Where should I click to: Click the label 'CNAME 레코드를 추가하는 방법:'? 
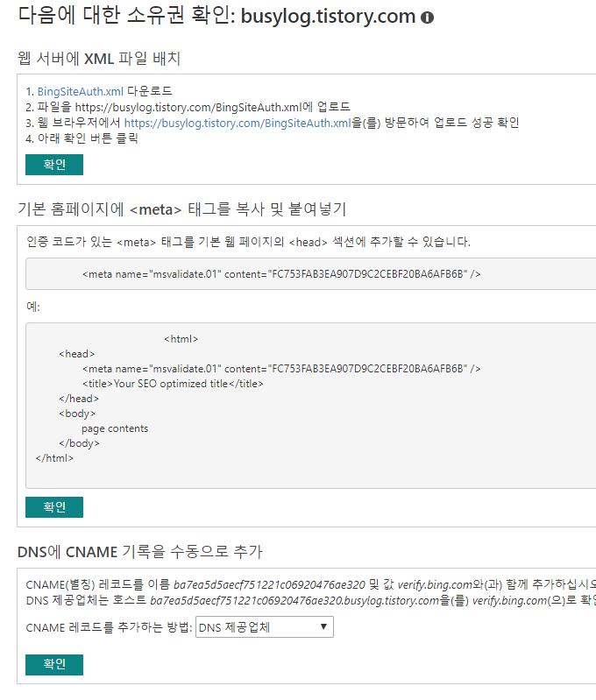[109, 627]
